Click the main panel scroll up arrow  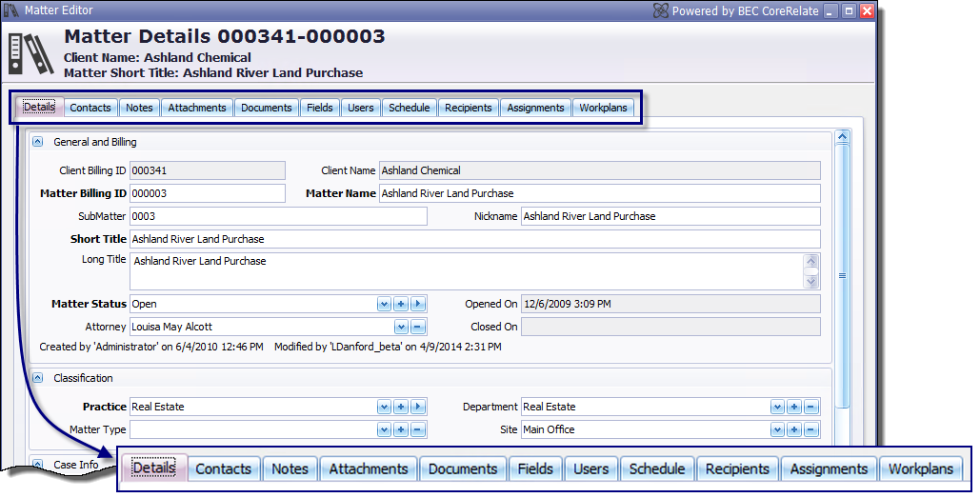pyautogui.click(x=843, y=137)
